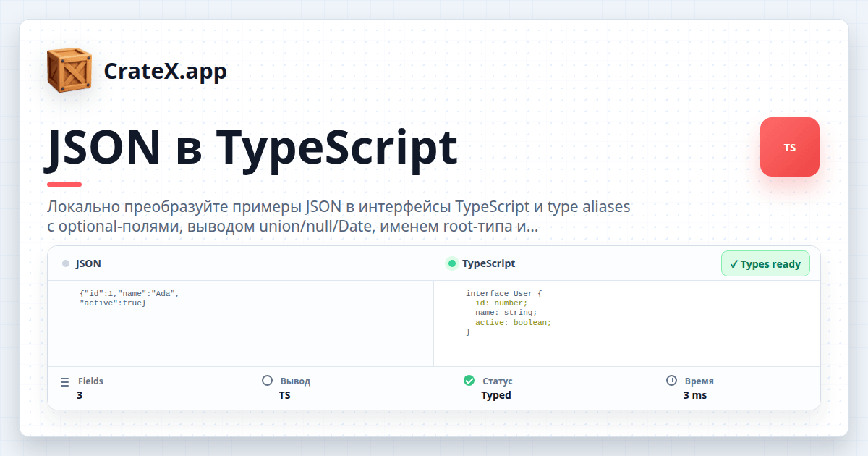Viewport: 868px width, 456px height.
Task: Click the red TS badge icon
Action: [x=790, y=147]
